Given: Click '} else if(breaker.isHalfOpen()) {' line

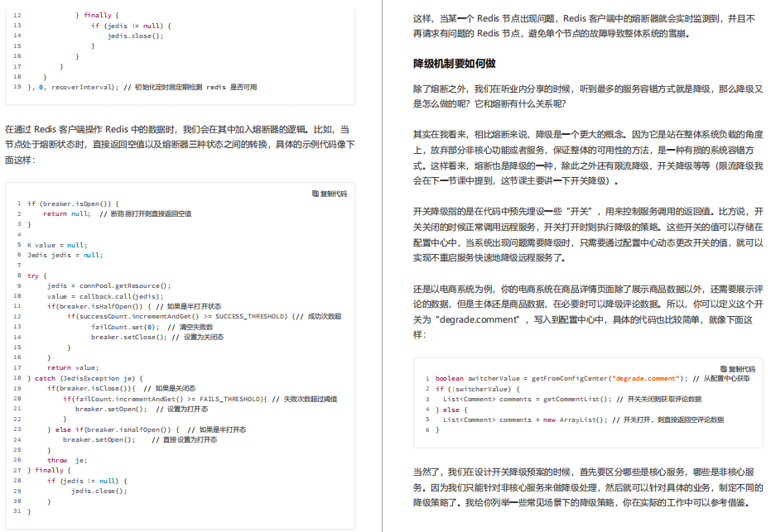Looking at the screenshot, I should click(x=147, y=429).
